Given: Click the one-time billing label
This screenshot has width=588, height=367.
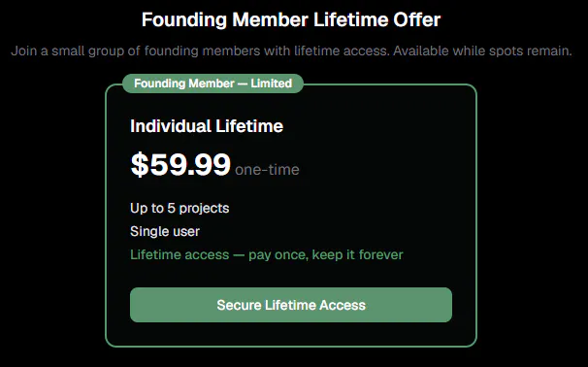Looking at the screenshot, I should pyautogui.click(x=267, y=170).
